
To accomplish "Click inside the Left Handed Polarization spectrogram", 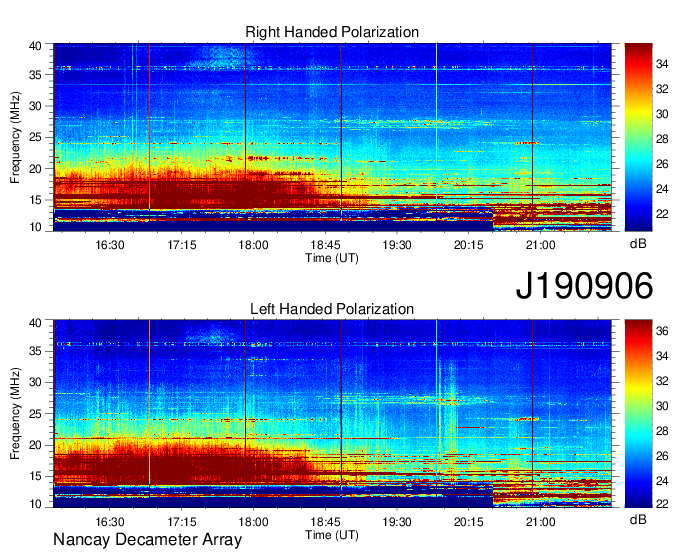I will pyautogui.click(x=332, y=414).
